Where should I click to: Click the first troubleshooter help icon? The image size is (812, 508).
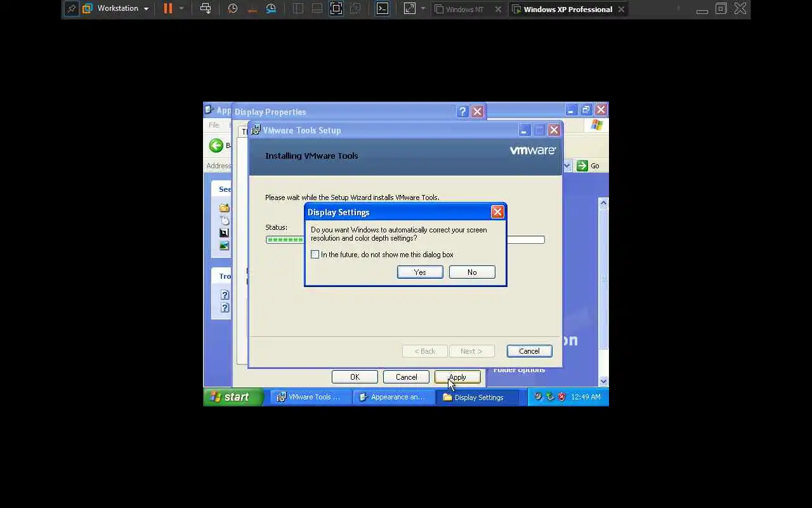(225, 295)
